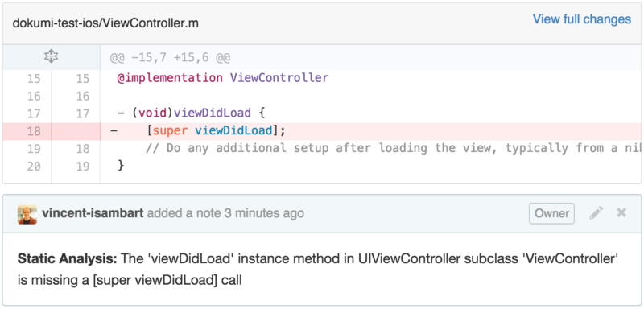The image size is (644, 309).
Task: Click the hunk header @@ -15,7 +15,6 @@
Action: [x=170, y=58]
